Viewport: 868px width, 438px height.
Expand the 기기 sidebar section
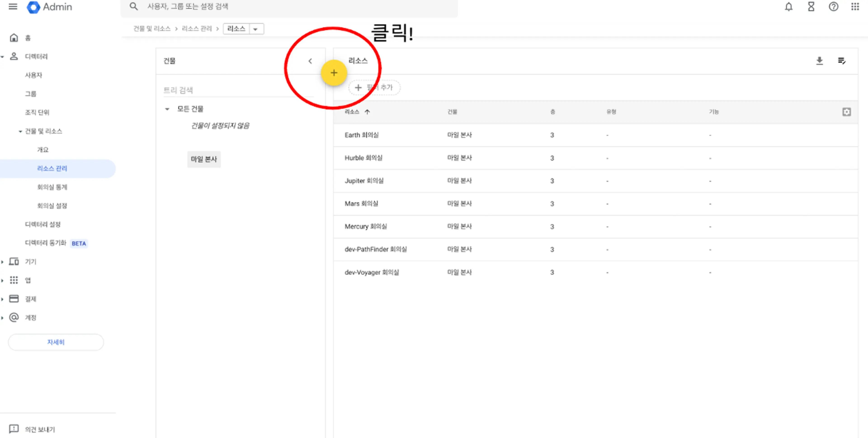2,262
